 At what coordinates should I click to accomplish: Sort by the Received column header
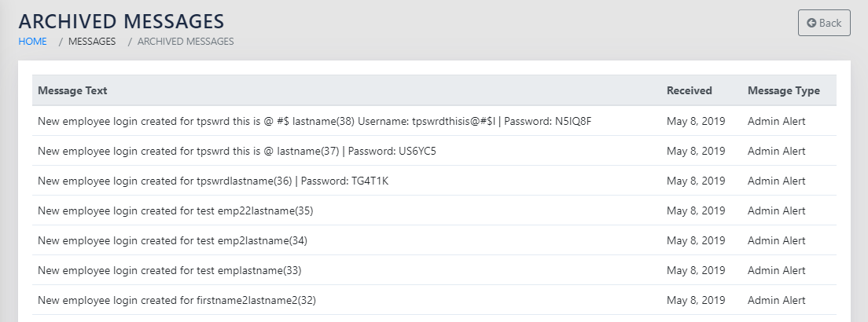point(689,90)
